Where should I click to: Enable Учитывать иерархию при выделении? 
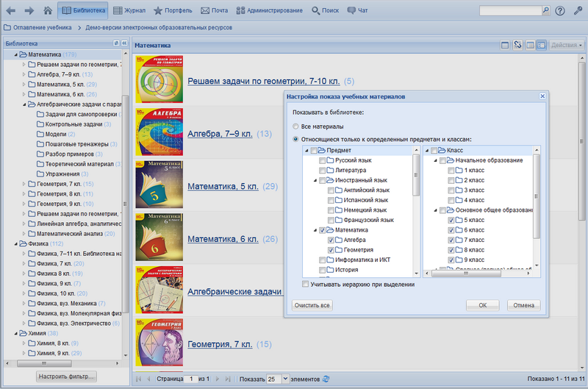(x=306, y=285)
